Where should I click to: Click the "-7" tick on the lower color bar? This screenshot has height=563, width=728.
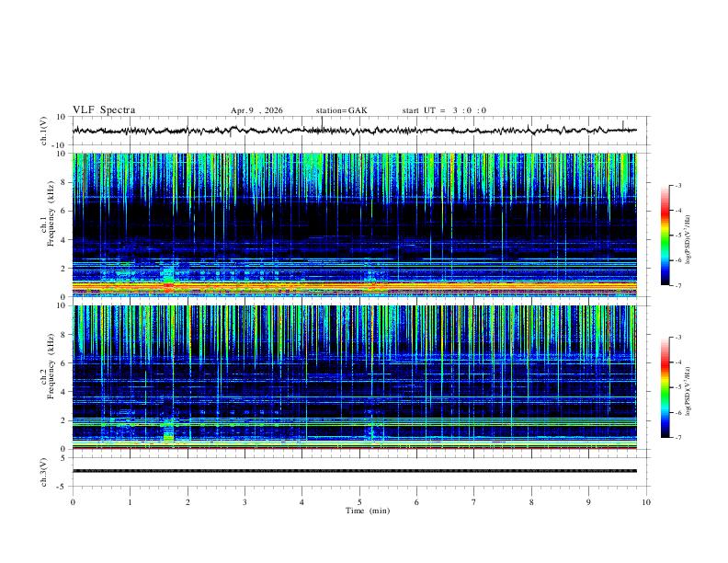point(678,438)
